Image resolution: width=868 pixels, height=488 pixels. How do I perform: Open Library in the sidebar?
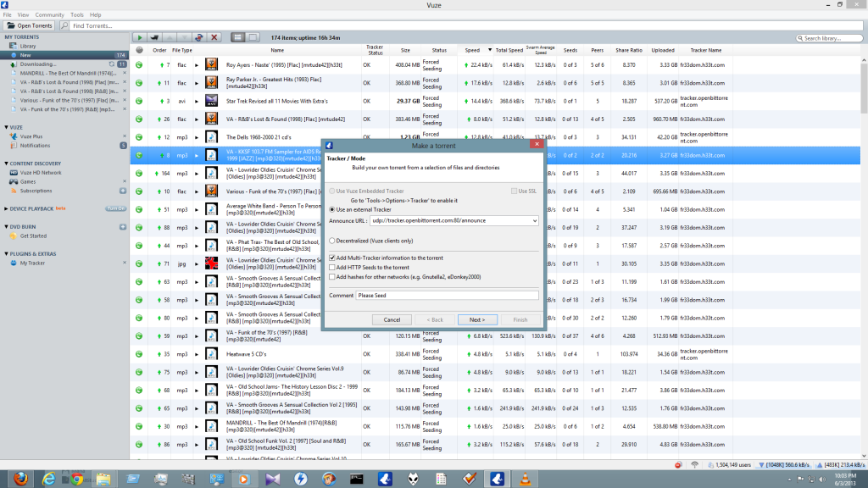28,46
